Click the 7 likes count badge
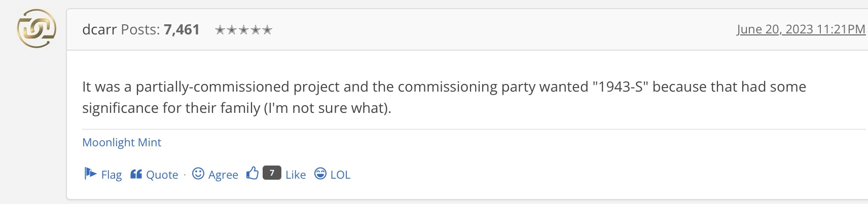Image resolution: width=868 pixels, height=204 pixels. [x=272, y=173]
